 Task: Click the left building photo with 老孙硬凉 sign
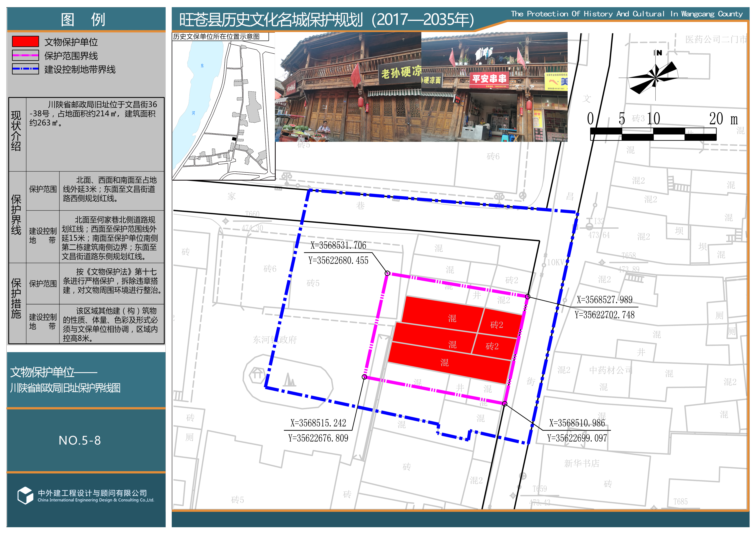pyautogui.click(x=348, y=87)
